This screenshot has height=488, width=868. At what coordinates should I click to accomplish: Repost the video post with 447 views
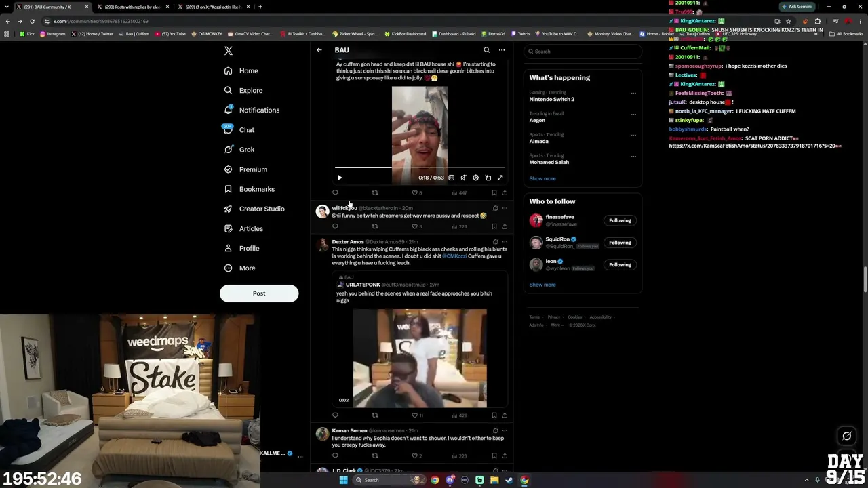(x=374, y=192)
